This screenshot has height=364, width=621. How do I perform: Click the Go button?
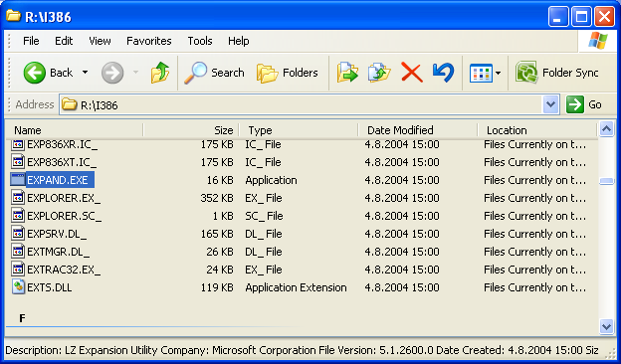(584, 104)
